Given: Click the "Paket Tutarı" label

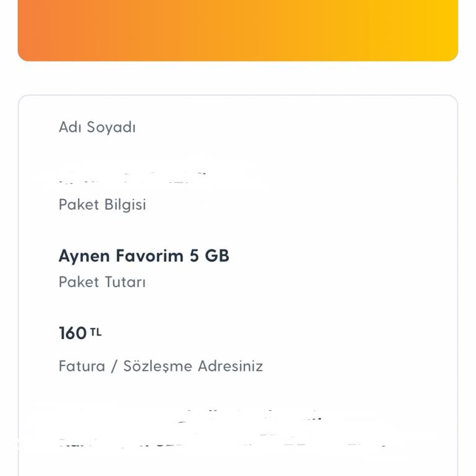Looking at the screenshot, I should 102,282.
